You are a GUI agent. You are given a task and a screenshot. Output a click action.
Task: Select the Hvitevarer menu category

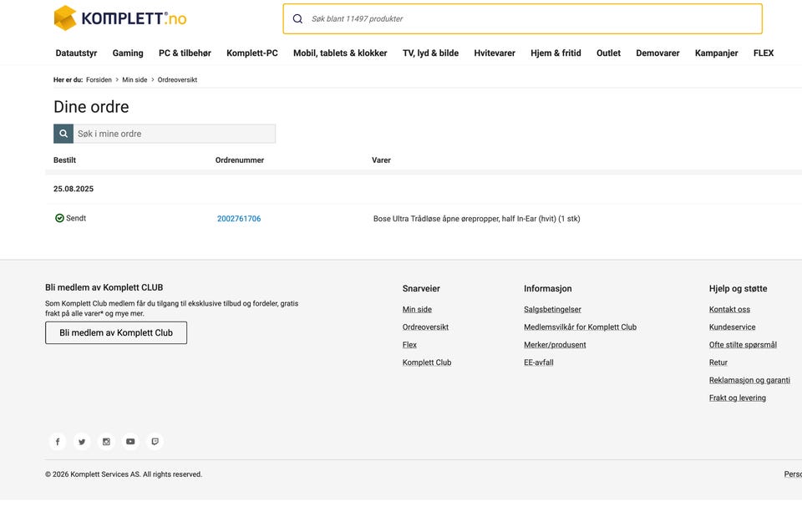click(495, 53)
